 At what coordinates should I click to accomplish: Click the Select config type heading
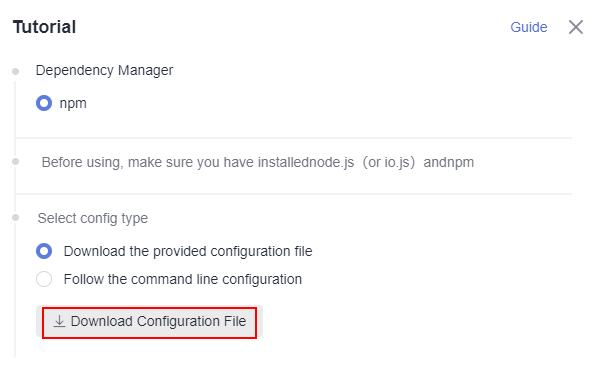(x=92, y=218)
